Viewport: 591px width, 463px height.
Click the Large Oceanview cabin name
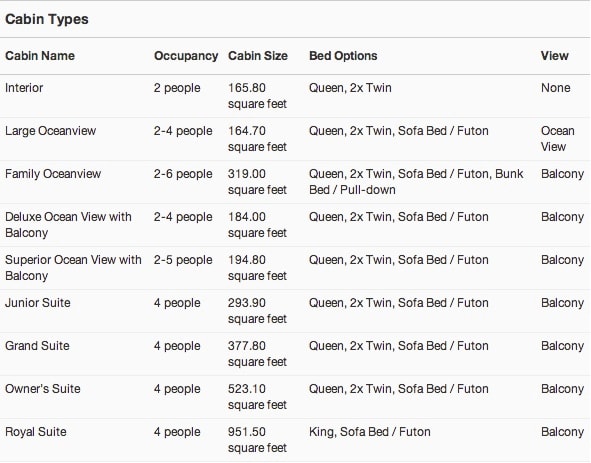point(51,131)
